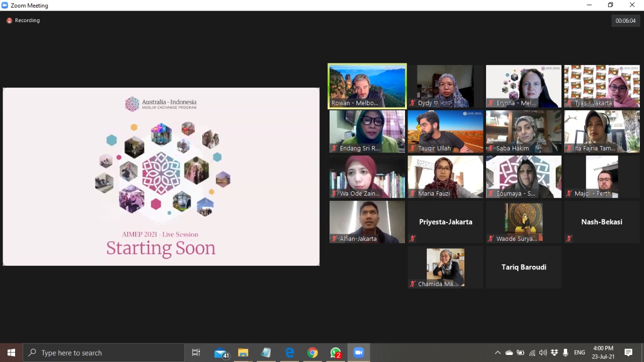Screen dimensions: 644x362
Task: Click the muted mic icon on Alfian-Jakarta
Action: (x=334, y=239)
